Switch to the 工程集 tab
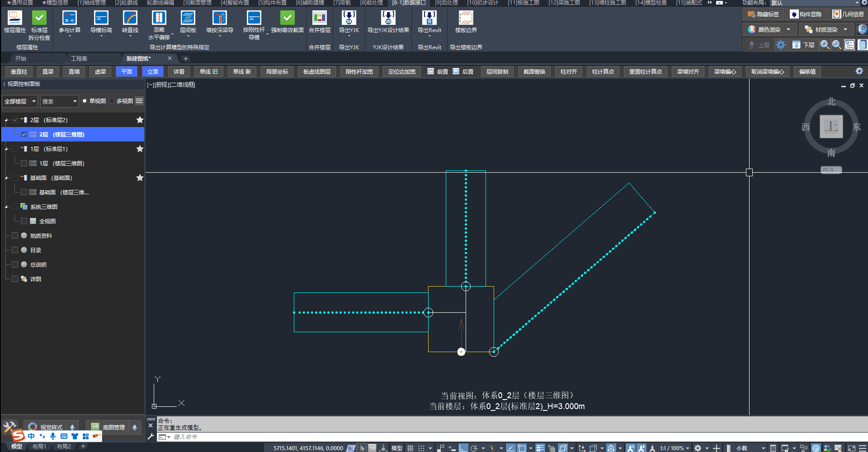The width and height of the screenshot is (868, 452). (79, 58)
